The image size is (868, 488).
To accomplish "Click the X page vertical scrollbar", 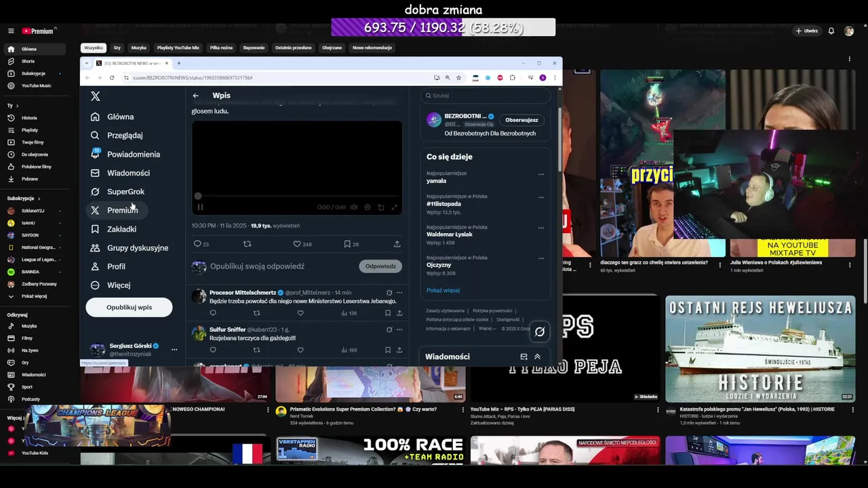I will (559, 139).
